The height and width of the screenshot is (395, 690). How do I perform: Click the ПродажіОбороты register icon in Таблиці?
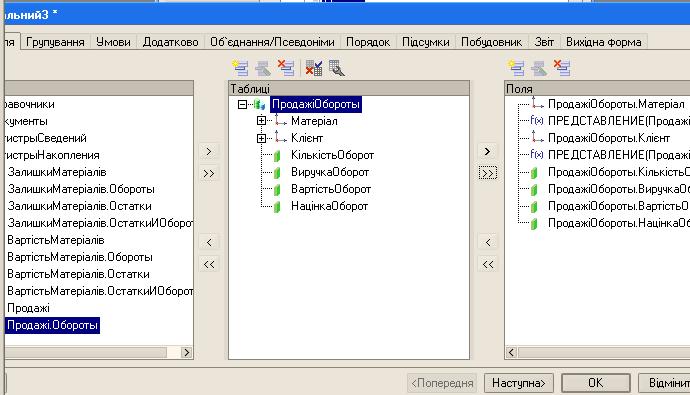click(259, 104)
